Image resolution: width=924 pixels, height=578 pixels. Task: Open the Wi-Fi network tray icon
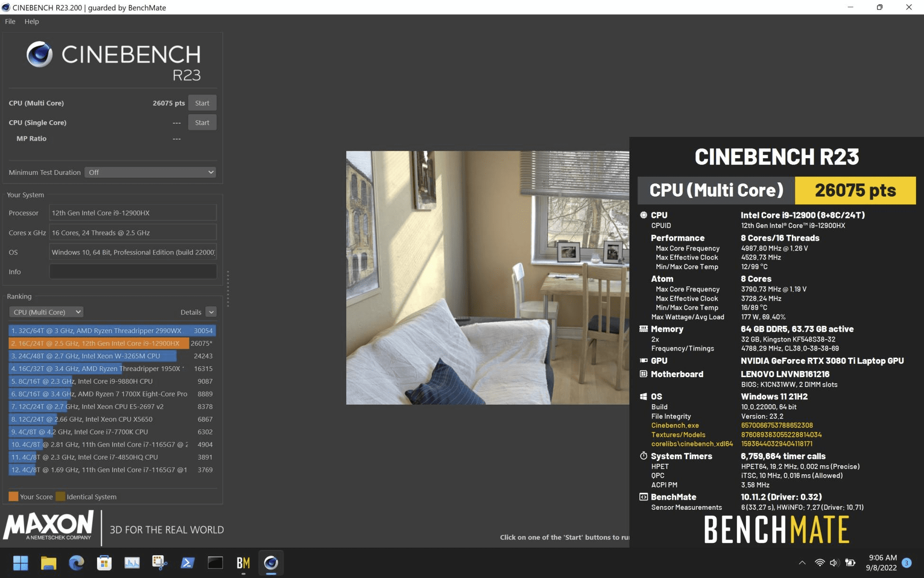coord(819,563)
